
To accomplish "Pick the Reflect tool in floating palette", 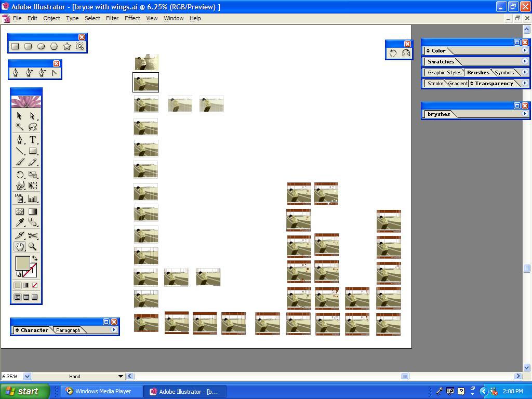I will (x=406, y=54).
